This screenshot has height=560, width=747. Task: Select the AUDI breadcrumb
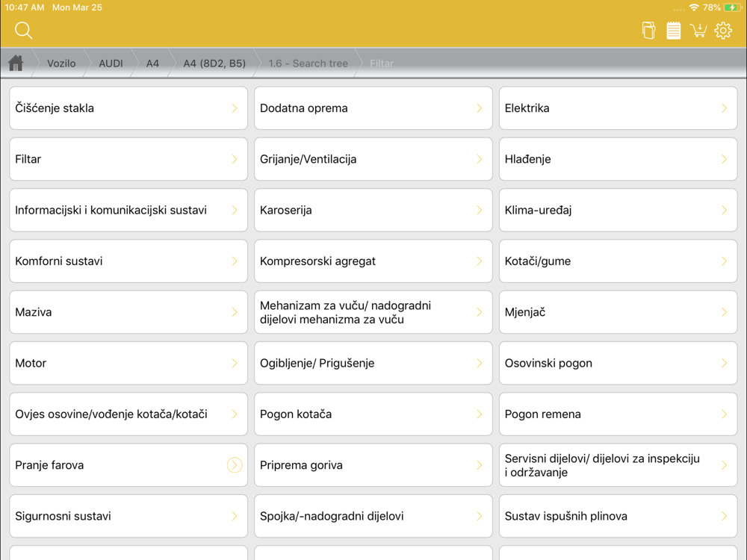click(111, 63)
